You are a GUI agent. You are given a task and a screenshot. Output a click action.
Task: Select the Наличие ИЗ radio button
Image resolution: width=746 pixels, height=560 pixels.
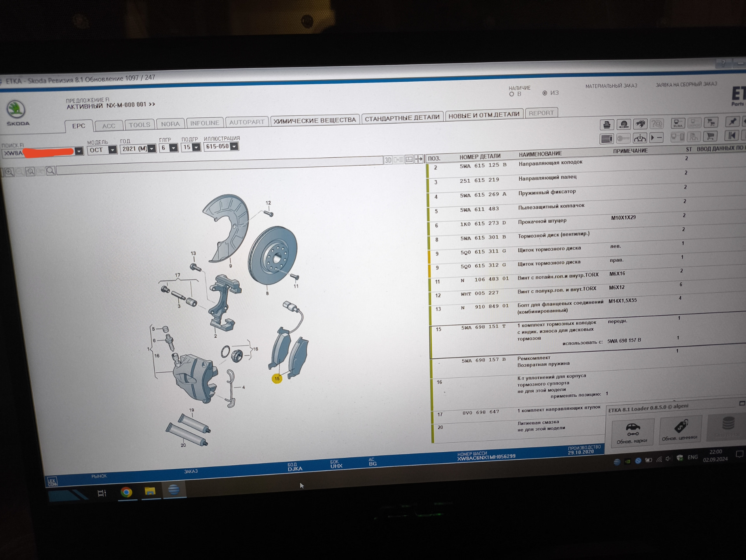545,93
